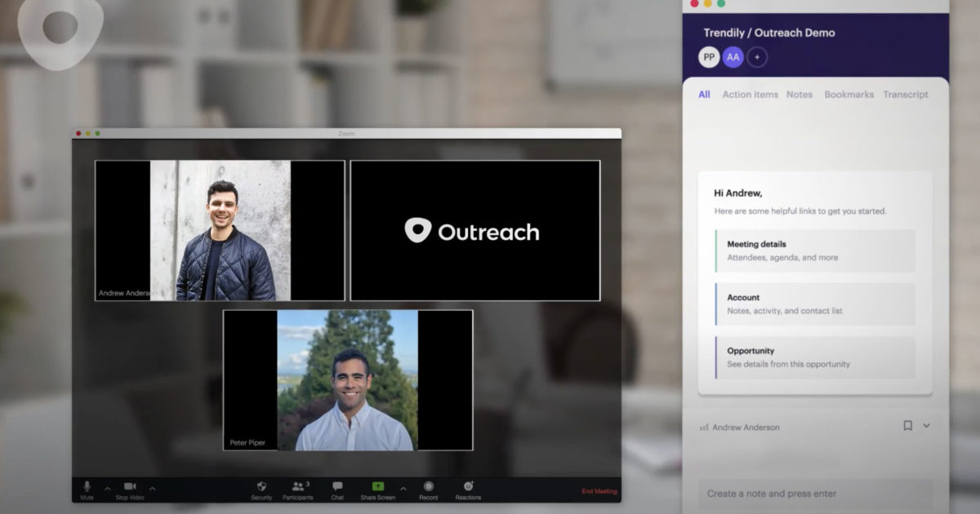Start Share Screen in Zoom

(376, 486)
